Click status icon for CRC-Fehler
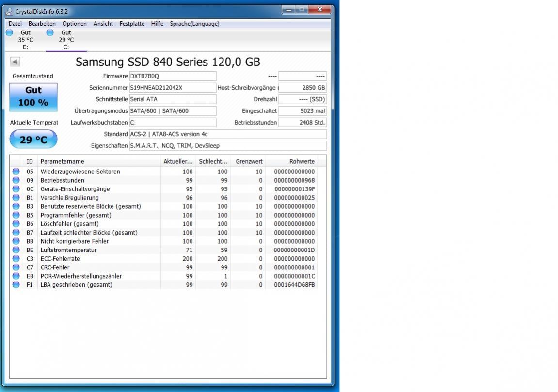Screen dimensions: 558x392 [x=16, y=267]
